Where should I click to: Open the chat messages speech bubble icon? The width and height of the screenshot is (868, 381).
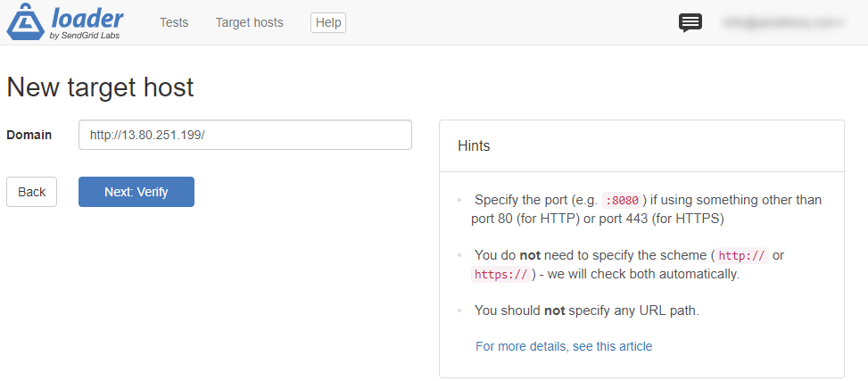690,23
